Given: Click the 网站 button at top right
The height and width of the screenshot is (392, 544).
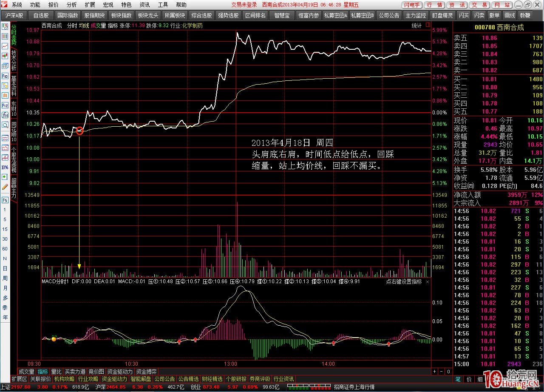Looking at the screenshot, I should (x=502, y=5).
